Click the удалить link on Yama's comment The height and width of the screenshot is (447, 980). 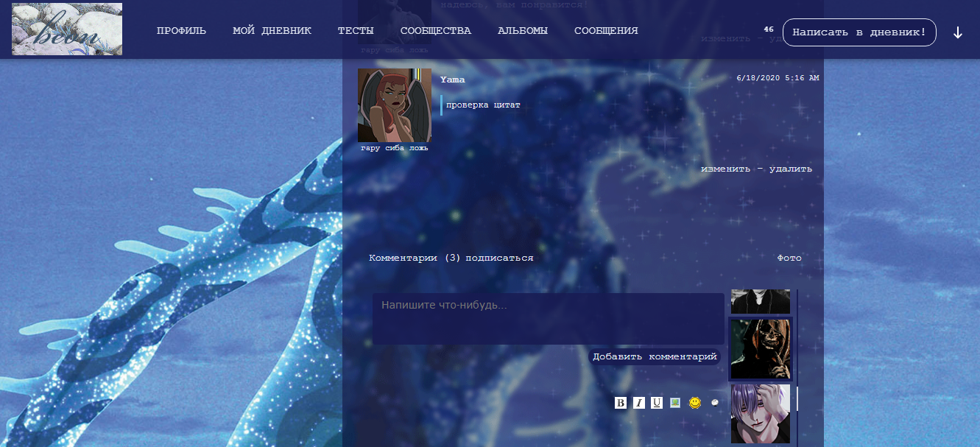[x=790, y=169]
